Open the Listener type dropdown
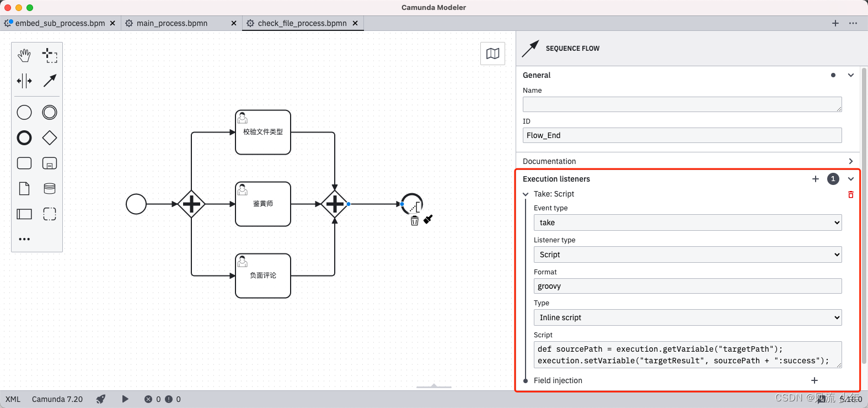Viewport: 868px width, 408px height. tap(688, 255)
